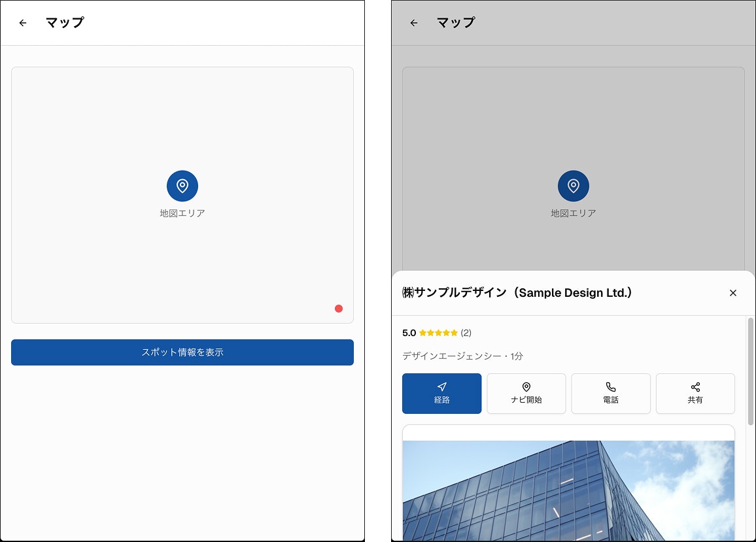Viewport: 756px width, 542px height.
Task: Collapse the spot detail card with the × button
Action: [x=733, y=293]
